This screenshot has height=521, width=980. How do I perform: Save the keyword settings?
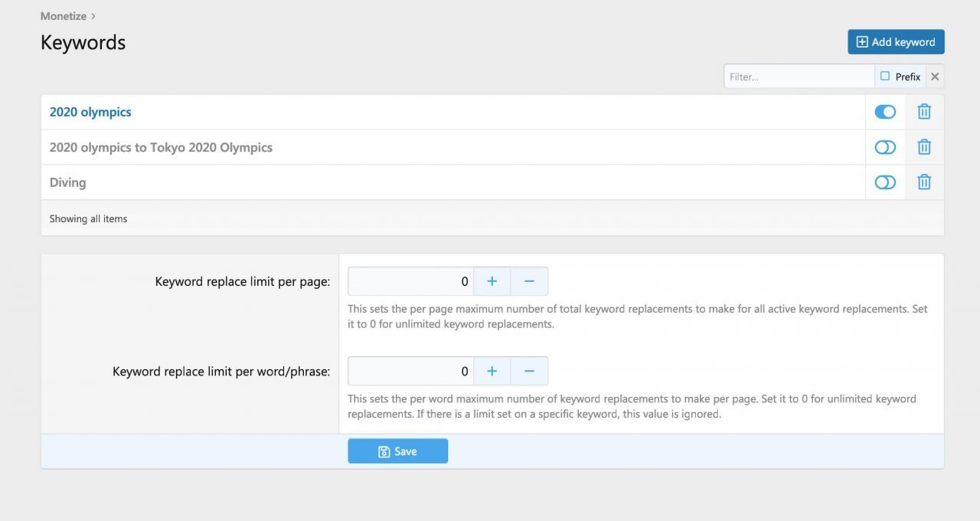click(397, 451)
